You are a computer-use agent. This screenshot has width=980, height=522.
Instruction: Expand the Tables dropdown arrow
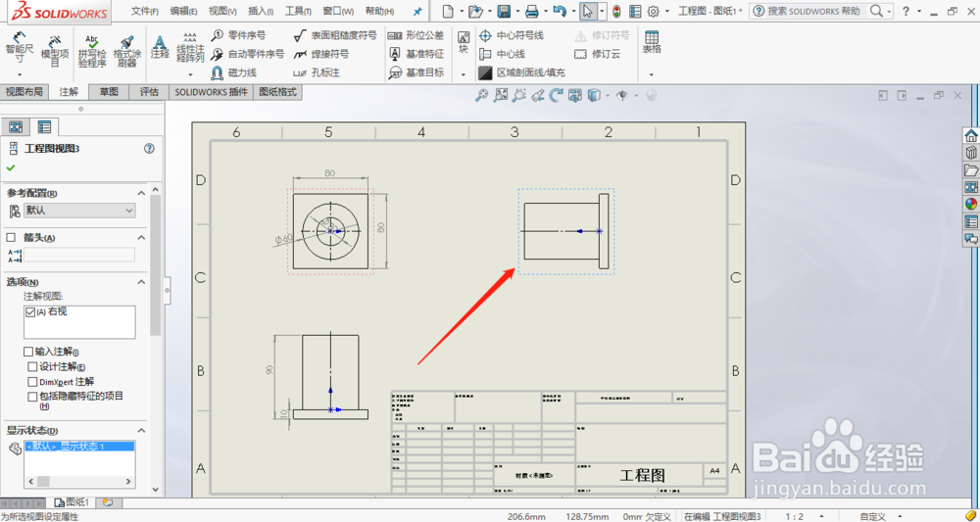click(652, 75)
